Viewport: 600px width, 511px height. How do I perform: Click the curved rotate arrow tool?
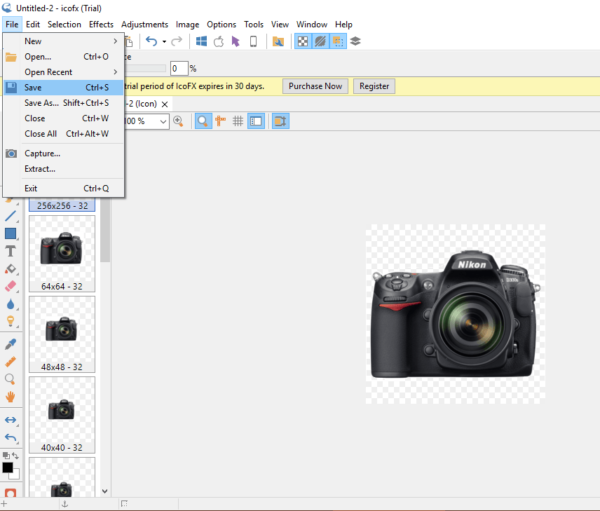pos(10,438)
